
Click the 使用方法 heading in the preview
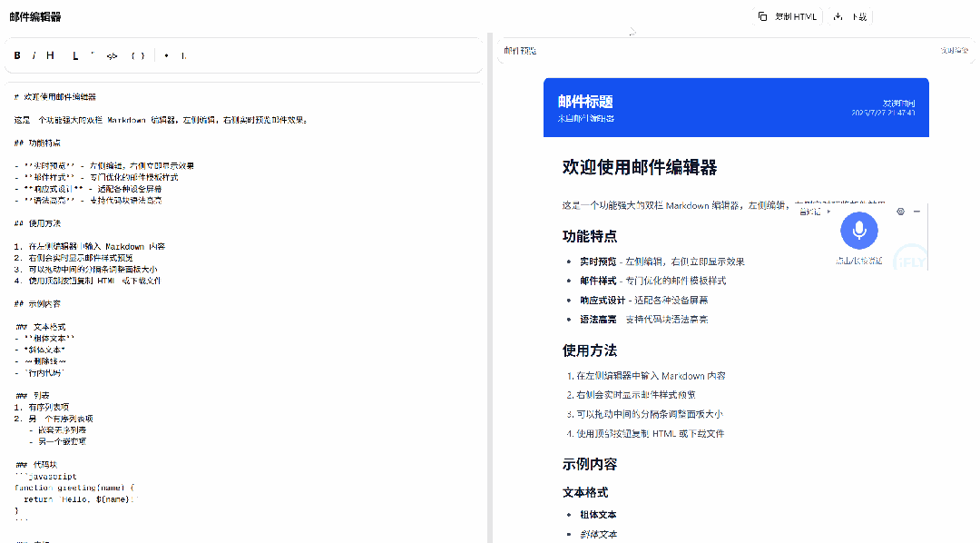click(590, 350)
